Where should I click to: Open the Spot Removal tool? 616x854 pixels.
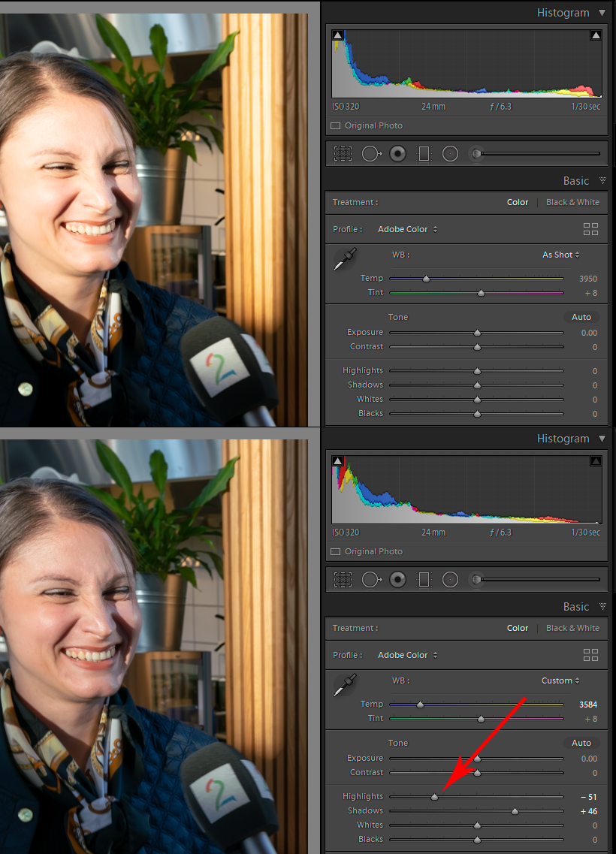(372, 153)
